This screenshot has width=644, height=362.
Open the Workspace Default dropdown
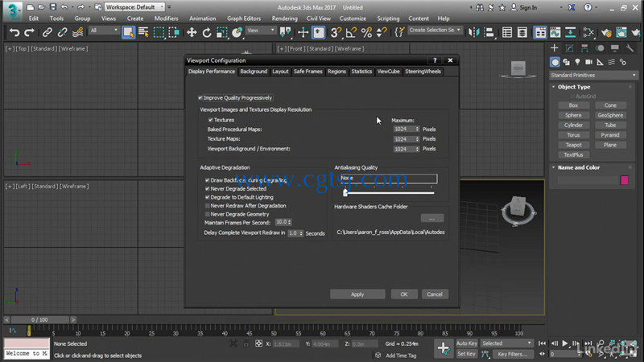pos(134,7)
